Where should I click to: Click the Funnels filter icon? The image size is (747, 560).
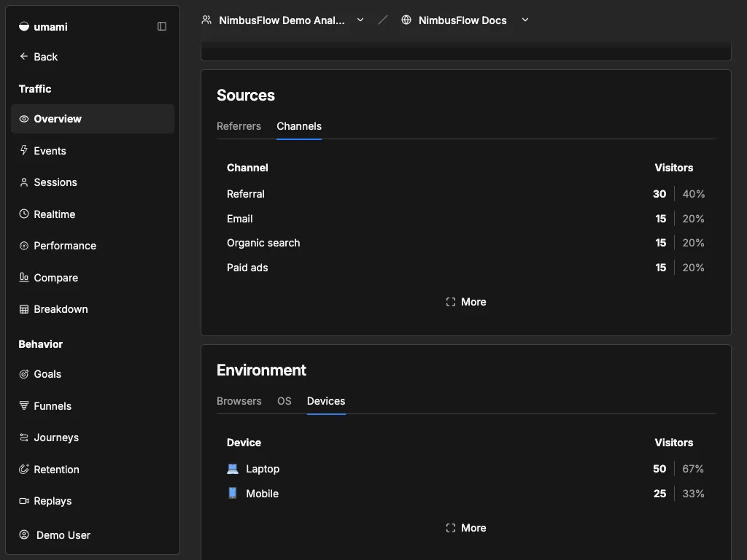(24, 405)
